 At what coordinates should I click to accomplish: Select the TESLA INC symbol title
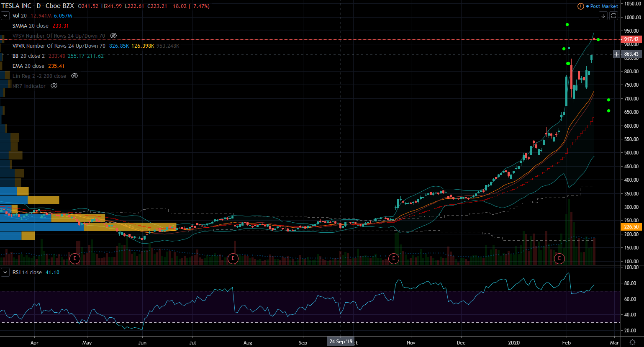tap(16, 6)
